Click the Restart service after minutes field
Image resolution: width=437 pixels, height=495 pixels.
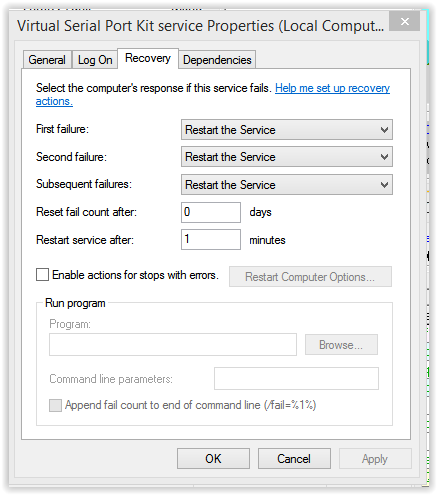tap(211, 239)
